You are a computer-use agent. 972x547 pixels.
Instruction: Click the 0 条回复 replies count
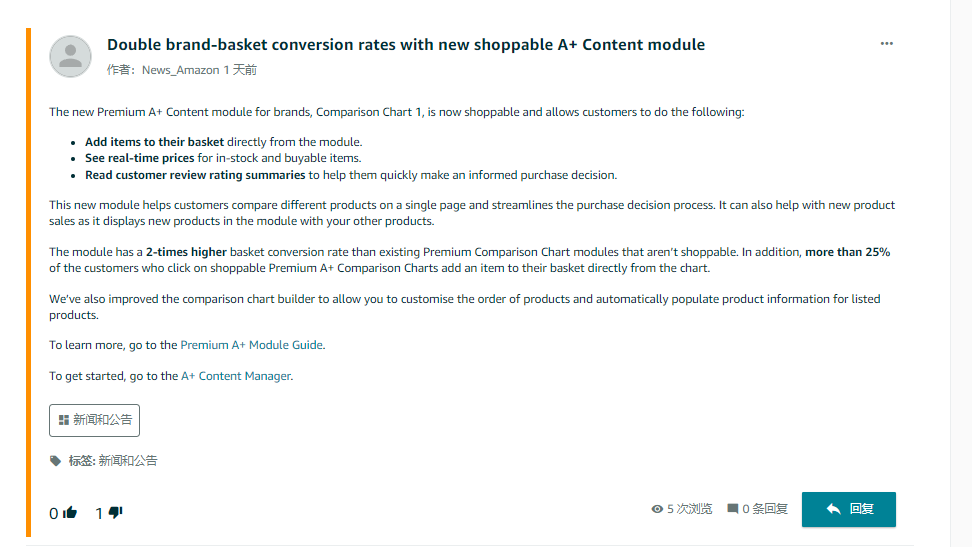click(x=765, y=509)
